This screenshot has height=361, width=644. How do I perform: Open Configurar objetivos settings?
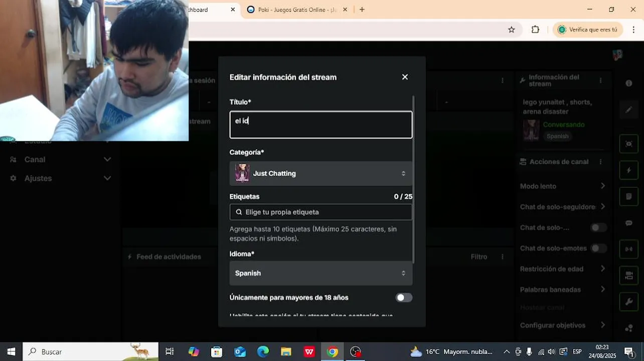click(563, 325)
